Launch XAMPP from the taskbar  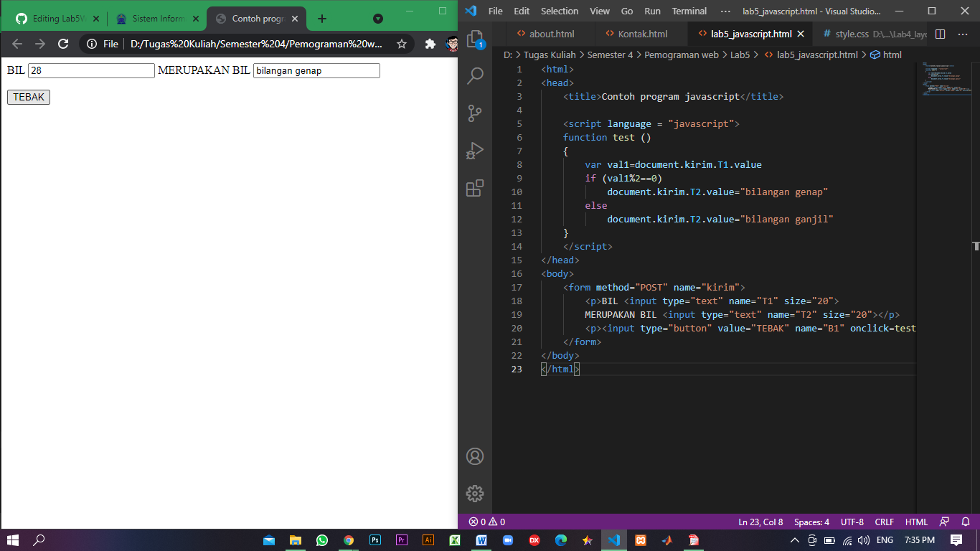pyautogui.click(x=640, y=540)
